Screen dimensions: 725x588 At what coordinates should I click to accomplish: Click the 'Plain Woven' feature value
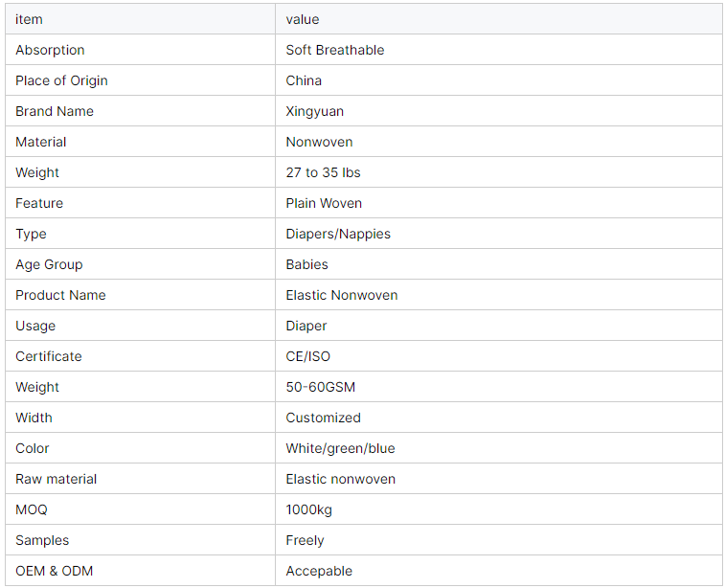[324, 203]
